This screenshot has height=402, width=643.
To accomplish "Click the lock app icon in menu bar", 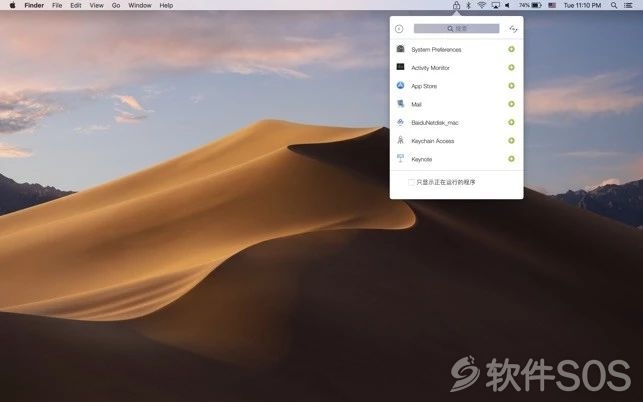I will point(456,5).
